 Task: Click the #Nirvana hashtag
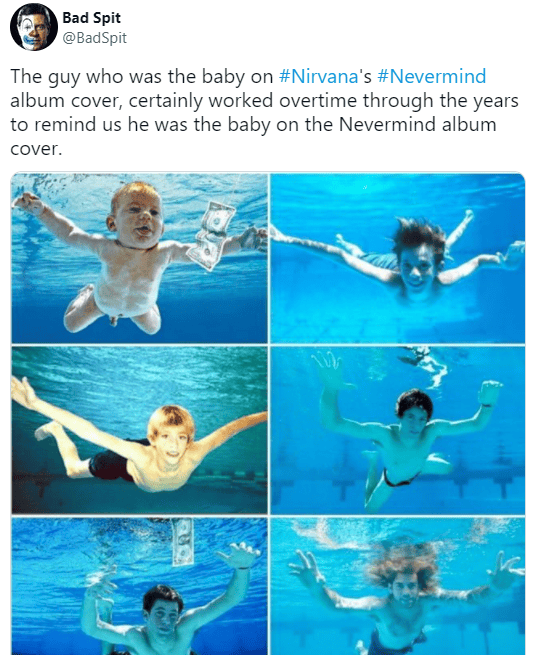(x=318, y=76)
